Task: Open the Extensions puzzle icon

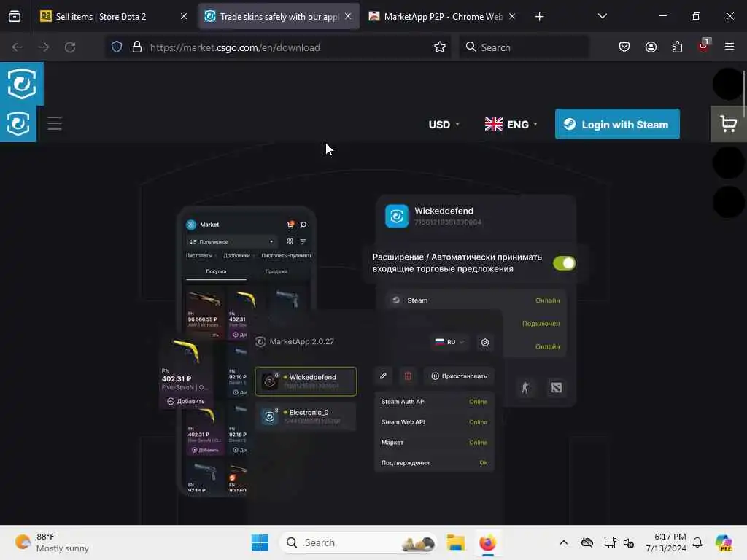Action: (x=677, y=47)
